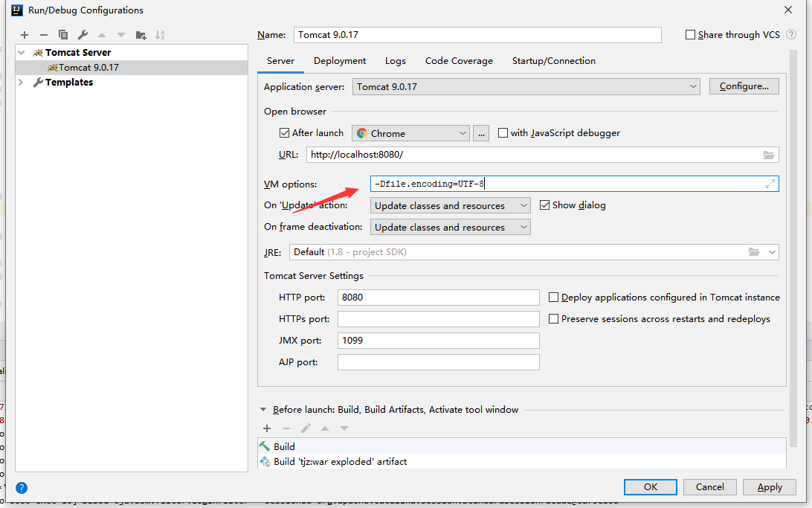The width and height of the screenshot is (812, 508).
Task: Enable with JavaScript debugger checkbox
Action: 503,133
